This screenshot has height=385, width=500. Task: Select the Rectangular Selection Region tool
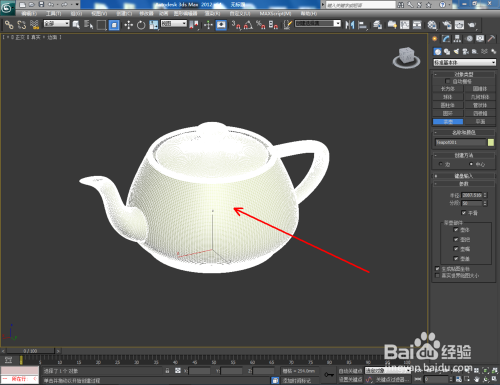tap(101, 25)
